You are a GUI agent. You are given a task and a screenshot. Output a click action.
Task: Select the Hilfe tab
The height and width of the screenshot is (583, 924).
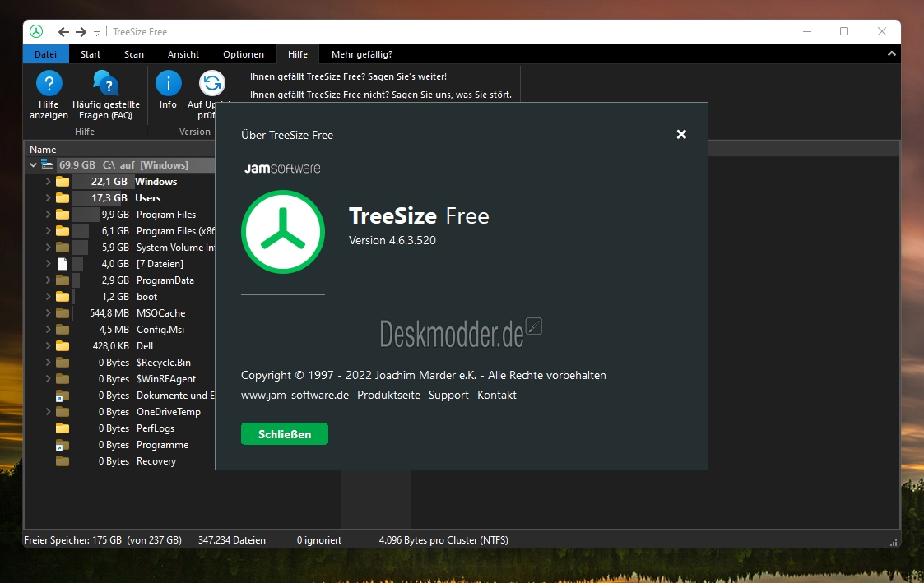pyautogui.click(x=298, y=54)
